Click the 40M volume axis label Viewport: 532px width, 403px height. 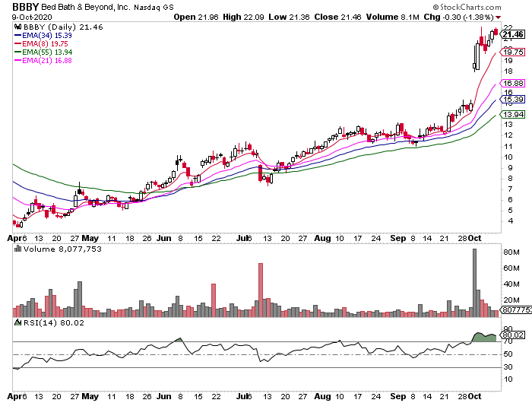pos(511,284)
